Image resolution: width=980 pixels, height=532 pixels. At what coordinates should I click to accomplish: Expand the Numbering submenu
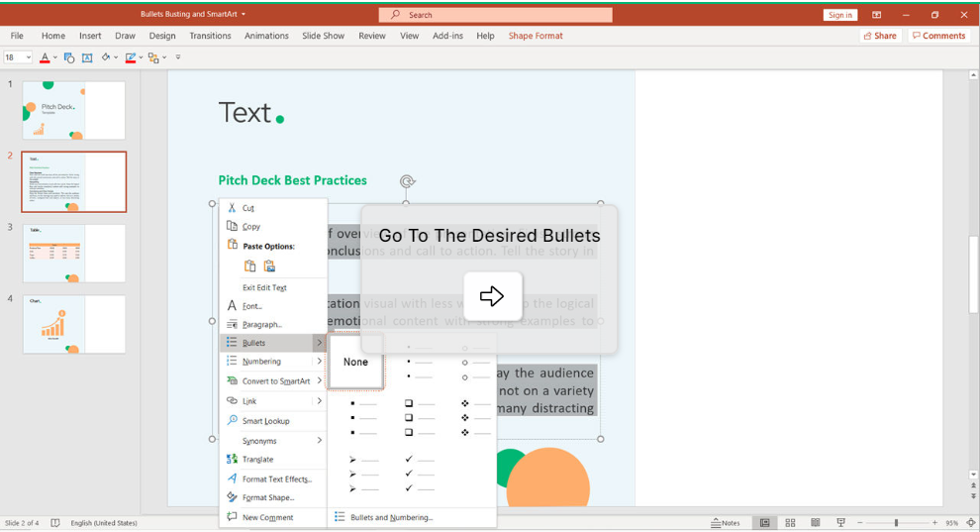coord(320,362)
